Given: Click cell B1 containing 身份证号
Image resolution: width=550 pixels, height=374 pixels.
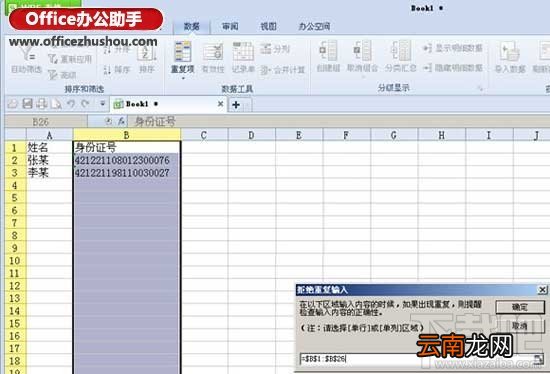Looking at the screenshot, I should click(x=127, y=147).
